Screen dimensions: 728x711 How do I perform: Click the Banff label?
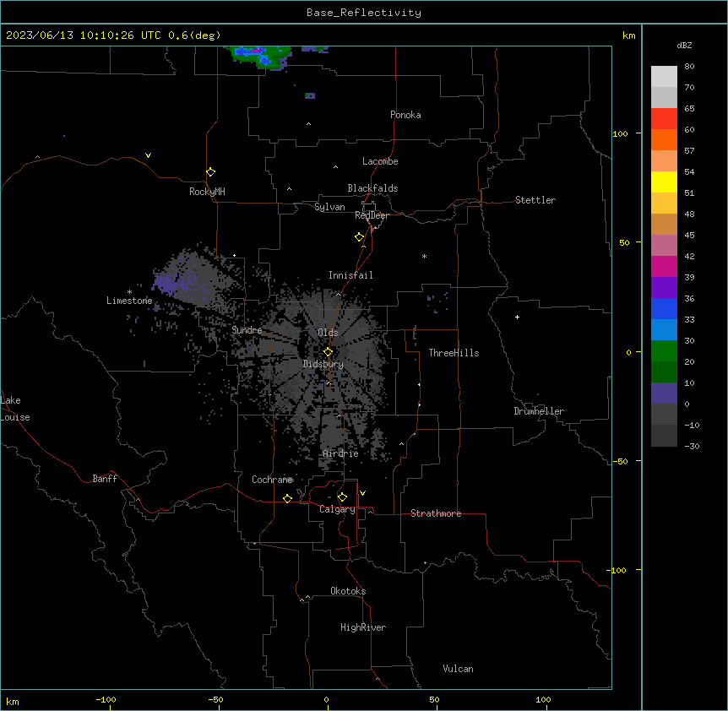105,479
